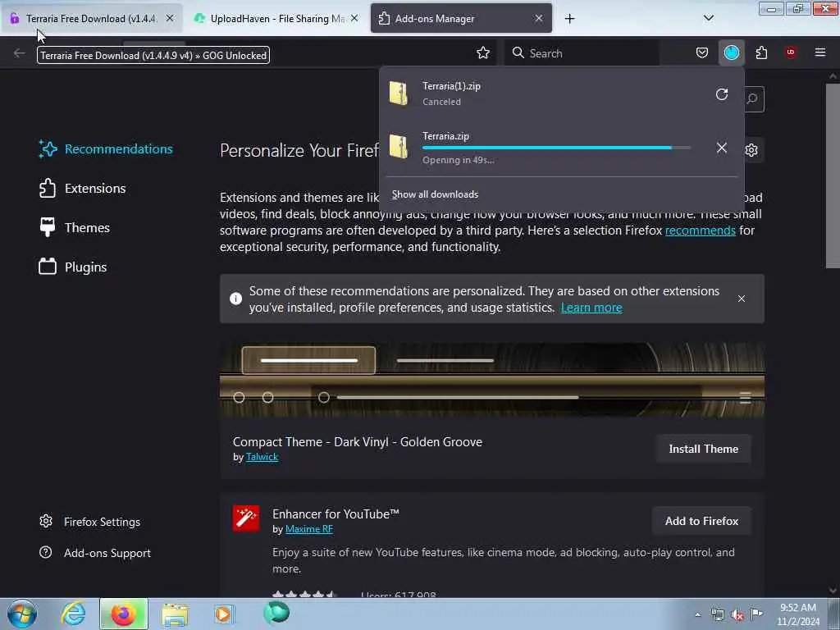Open the Windows Start menu
The width and height of the screenshot is (840, 630).
click(22, 614)
